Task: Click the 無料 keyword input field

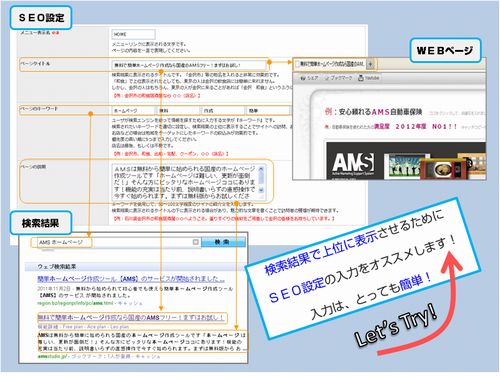Action: (x=178, y=111)
